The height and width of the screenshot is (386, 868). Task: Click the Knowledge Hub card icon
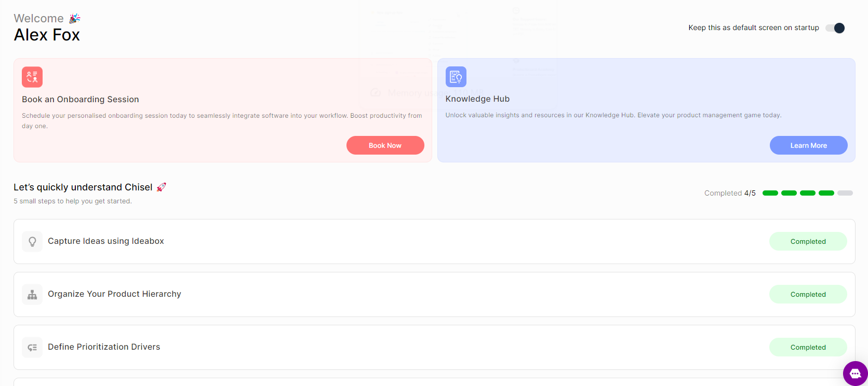pyautogui.click(x=456, y=77)
